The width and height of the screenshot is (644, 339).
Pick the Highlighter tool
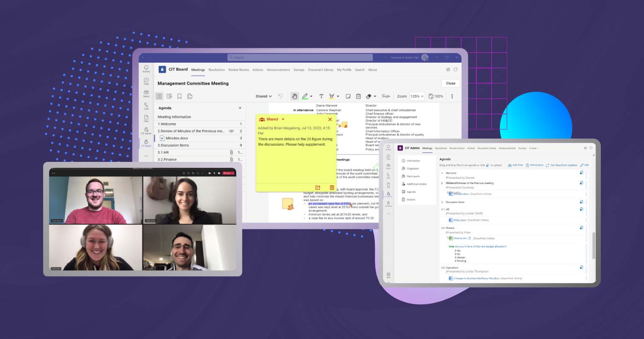click(x=332, y=96)
